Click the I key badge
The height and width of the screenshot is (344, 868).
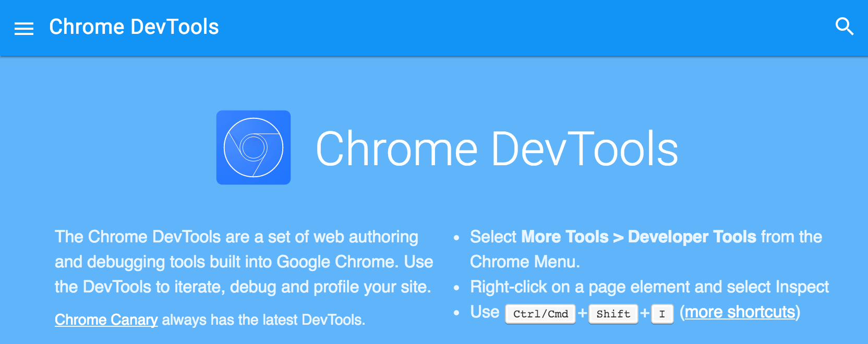point(662,314)
